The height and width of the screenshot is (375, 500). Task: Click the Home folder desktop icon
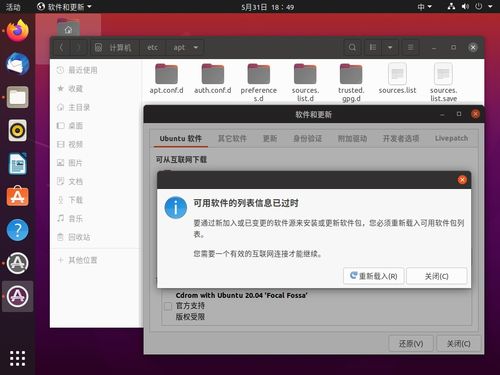(x=68, y=27)
